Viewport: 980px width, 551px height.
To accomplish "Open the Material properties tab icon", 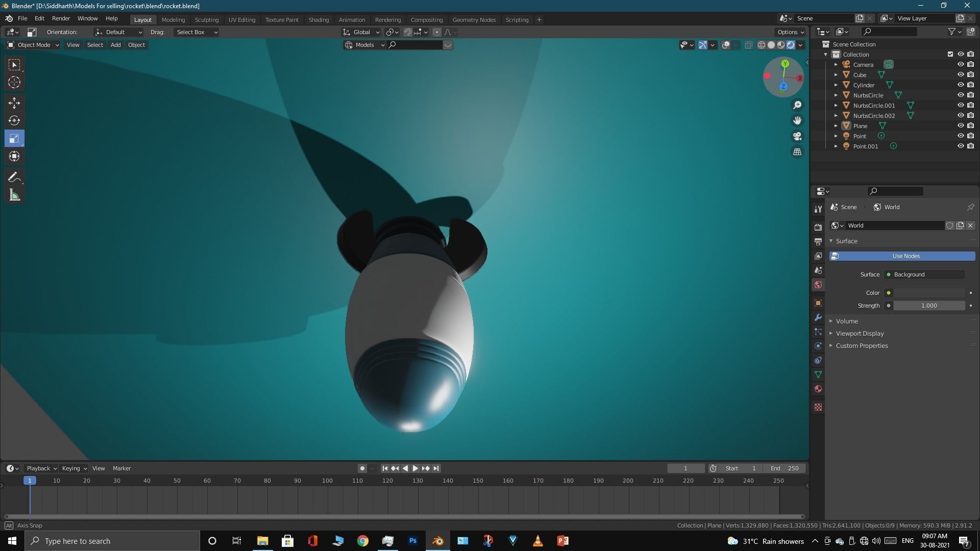I will [818, 389].
